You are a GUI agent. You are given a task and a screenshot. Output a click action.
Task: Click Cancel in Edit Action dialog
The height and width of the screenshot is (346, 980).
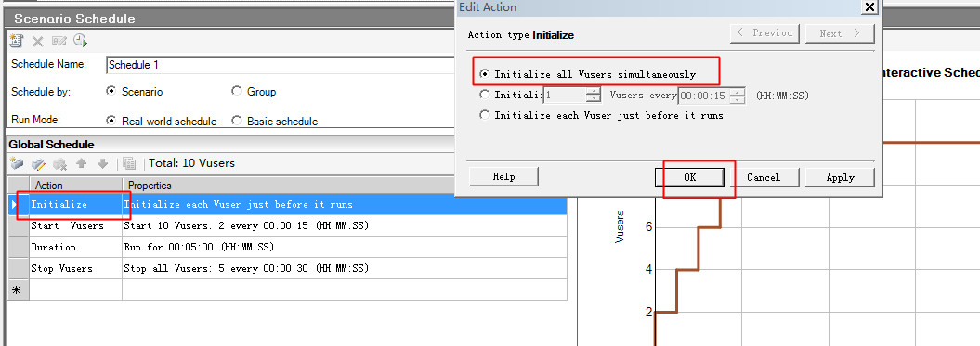764,177
